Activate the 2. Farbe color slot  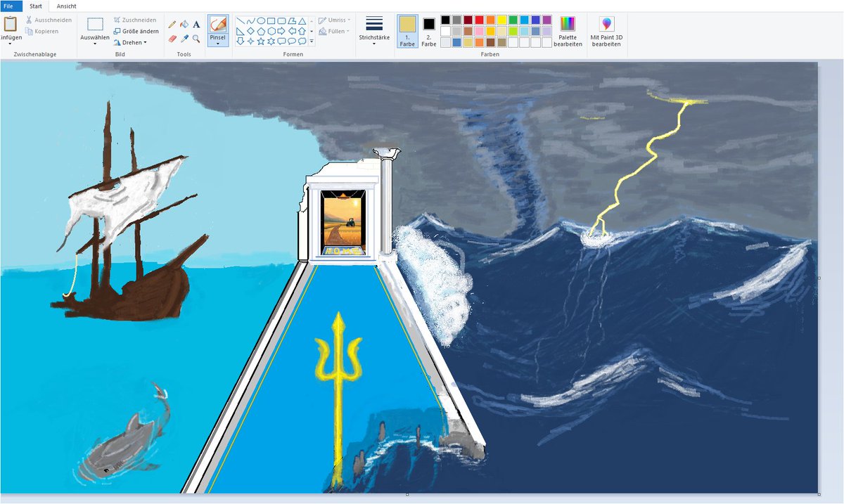(x=429, y=30)
